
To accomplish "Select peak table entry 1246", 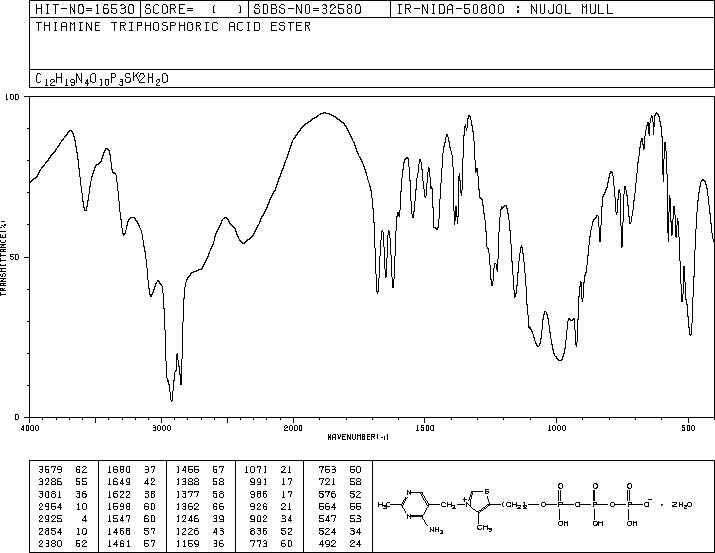I will (x=187, y=519).
